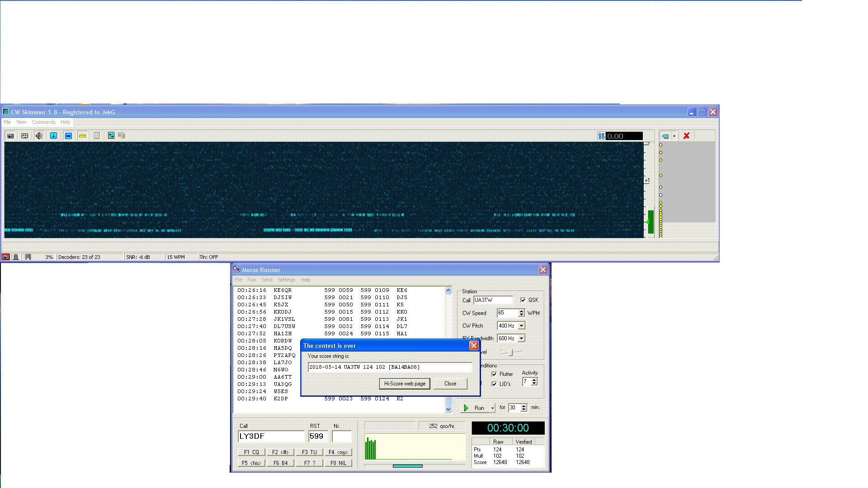Screen dimensions: 868x488
Task: Toggle the LID's checkbox
Action: coord(494,384)
